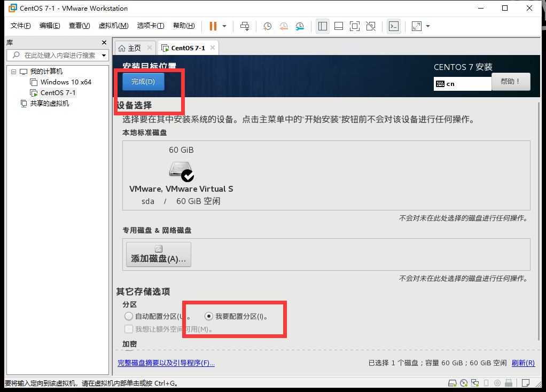Viewport: 546px width, 392px height.
Task: Click the revert to snapshot icon
Action: [284, 26]
